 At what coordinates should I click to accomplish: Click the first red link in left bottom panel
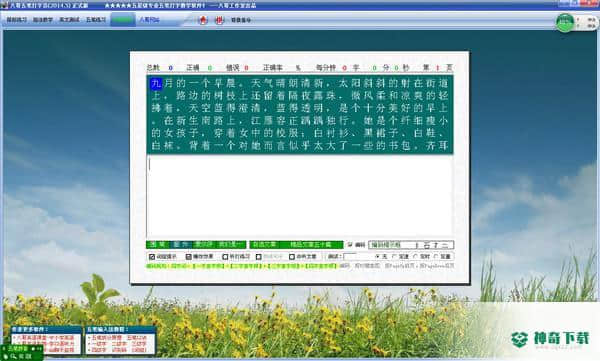tap(45, 338)
